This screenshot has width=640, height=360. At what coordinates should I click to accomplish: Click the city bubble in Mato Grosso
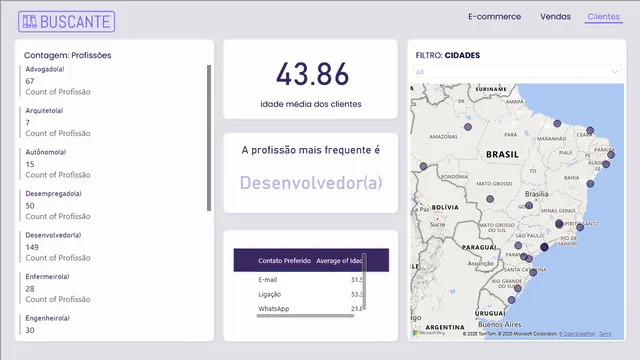pos(490,199)
